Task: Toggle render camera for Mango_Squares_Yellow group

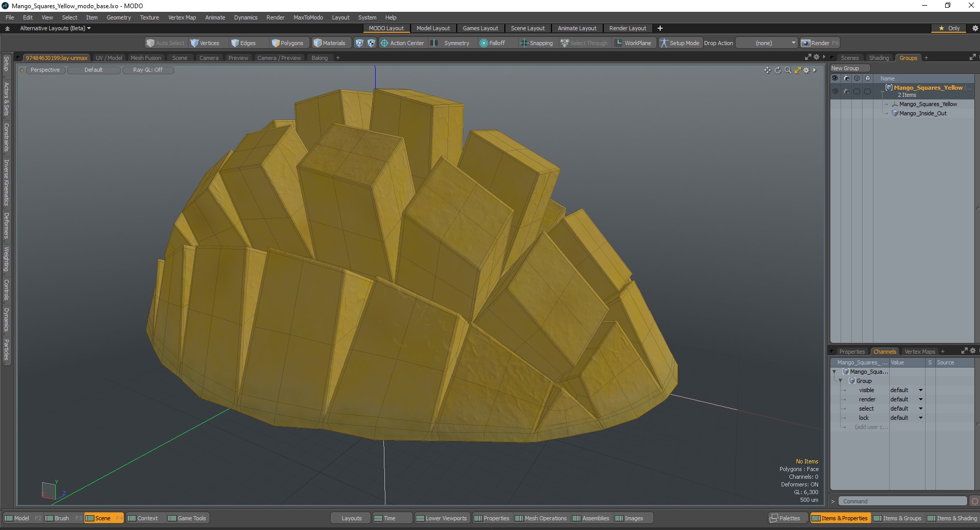Action: (846, 91)
